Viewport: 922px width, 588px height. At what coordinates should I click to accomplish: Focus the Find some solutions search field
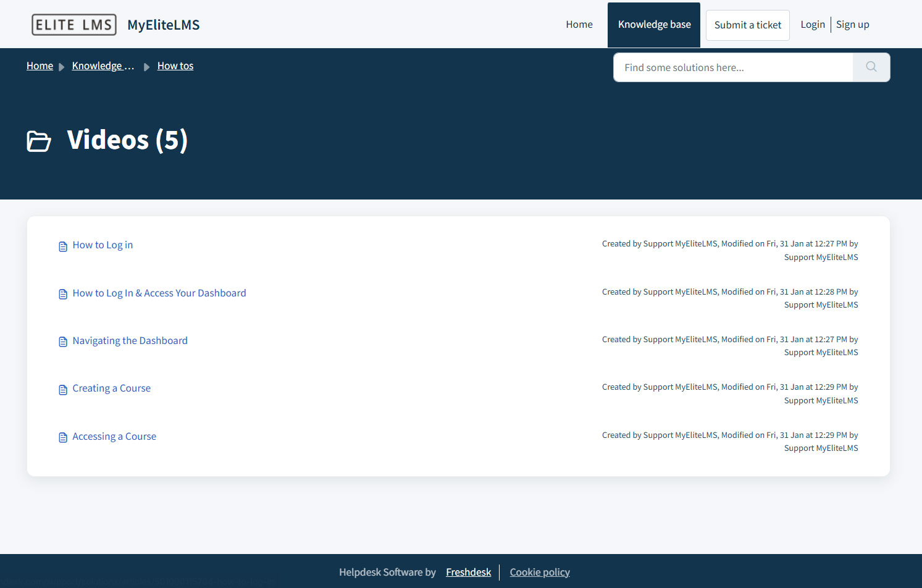pos(733,67)
